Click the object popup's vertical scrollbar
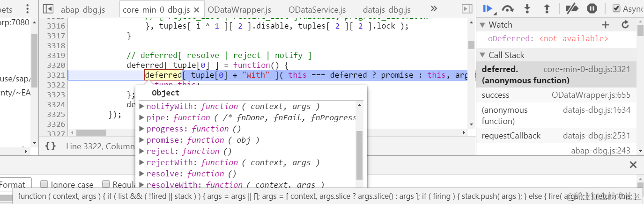Image resolution: width=644 pixels, height=204 pixels. 359,155
